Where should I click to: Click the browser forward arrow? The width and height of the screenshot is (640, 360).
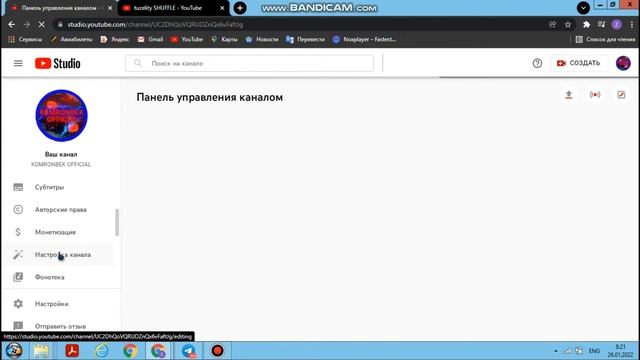(x=27, y=24)
